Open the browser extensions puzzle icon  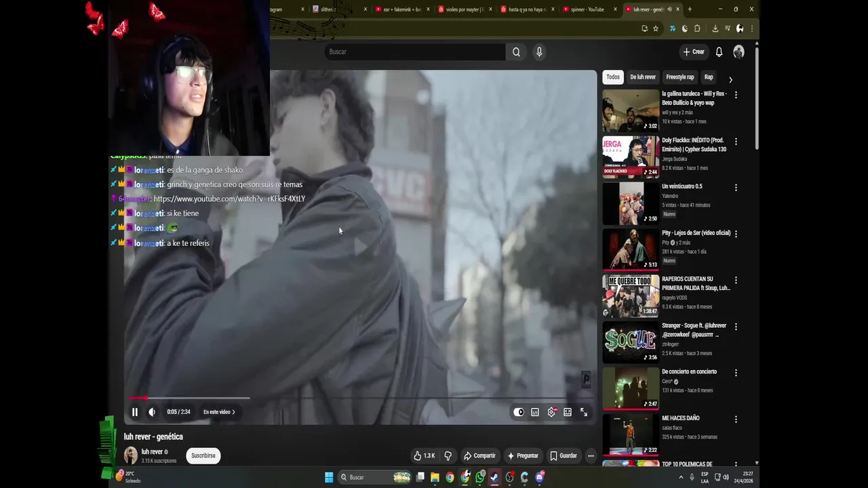[x=697, y=28]
